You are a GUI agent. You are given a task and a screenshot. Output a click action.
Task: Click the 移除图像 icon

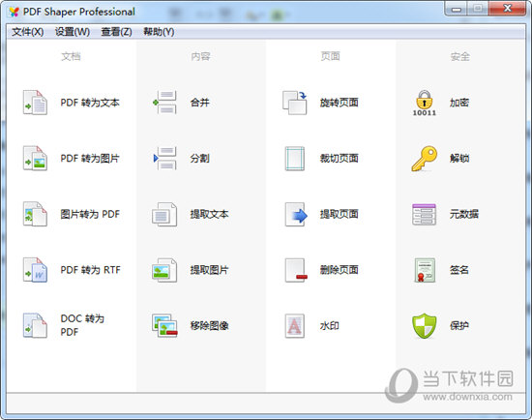pyautogui.click(x=164, y=325)
